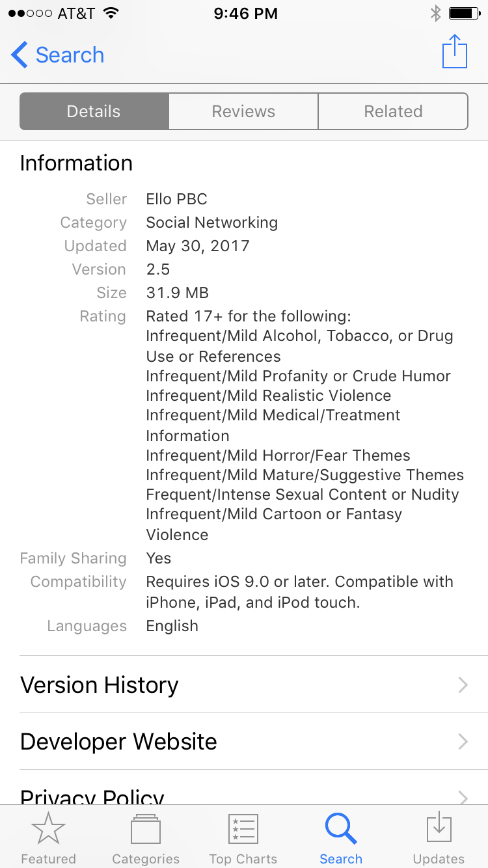Open the Featured star tab
This screenshot has width=488, height=868.
pyautogui.click(x=48, y=830)
